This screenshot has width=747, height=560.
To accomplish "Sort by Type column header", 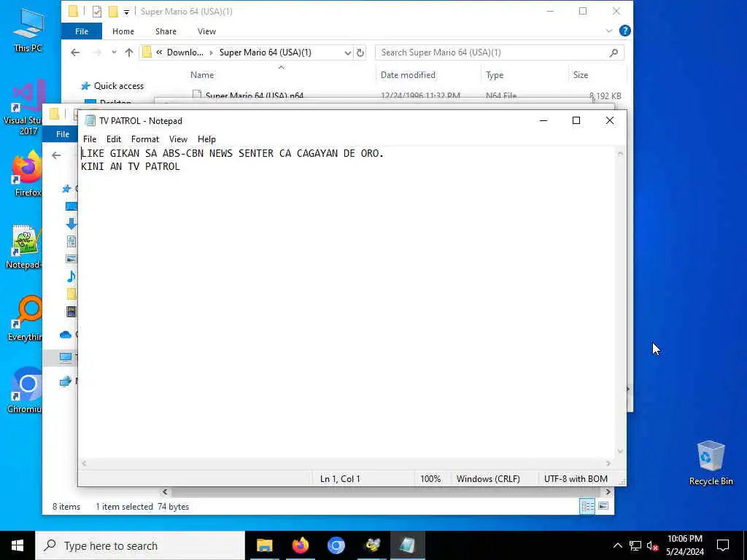I will point(495,75).
